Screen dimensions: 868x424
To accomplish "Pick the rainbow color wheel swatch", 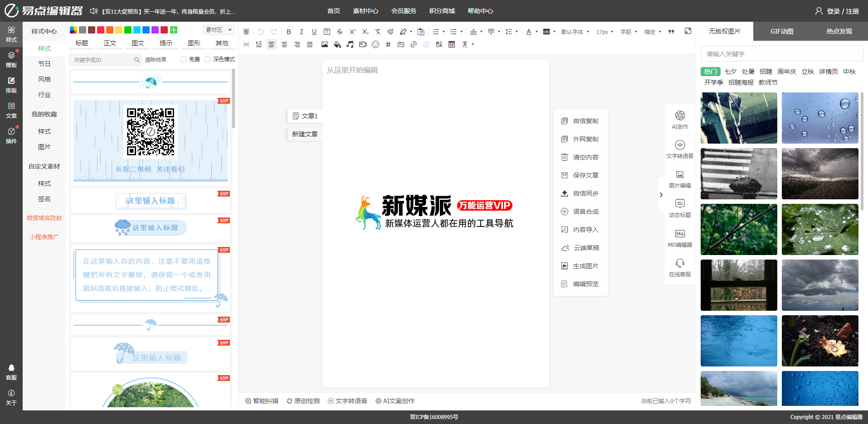I will point(73,30).
